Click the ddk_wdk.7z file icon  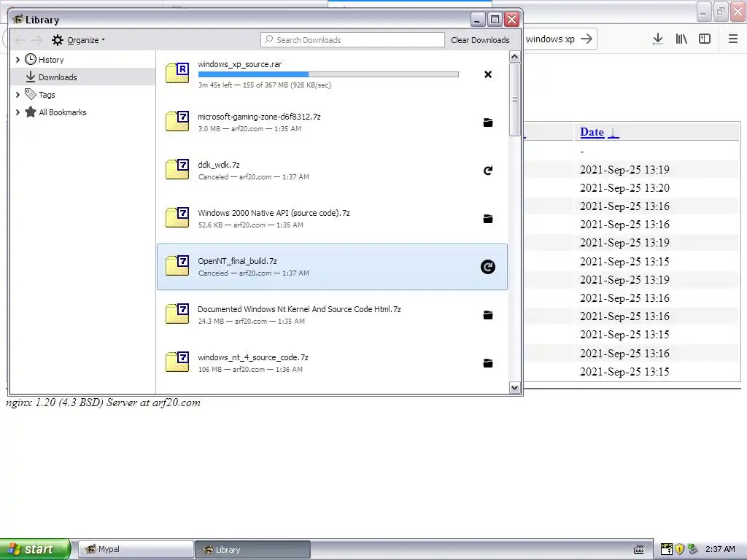[x=177, y=169]
